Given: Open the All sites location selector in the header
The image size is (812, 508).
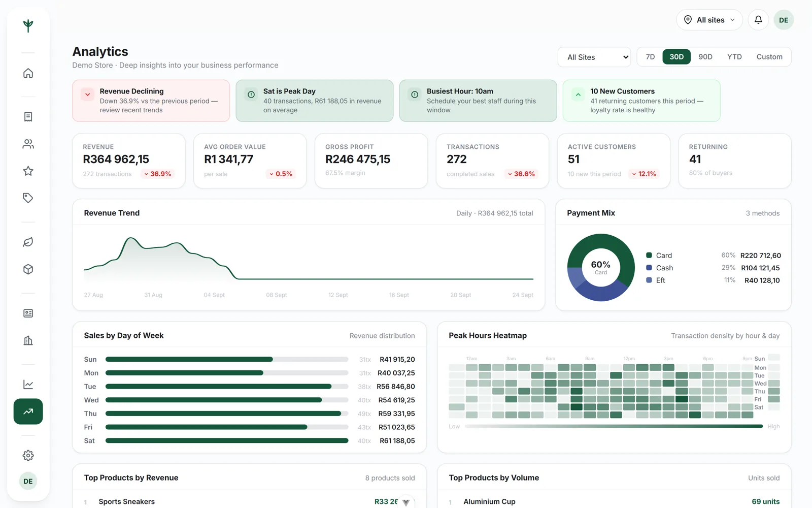Looking at the screenshot, I should point(709,20).
